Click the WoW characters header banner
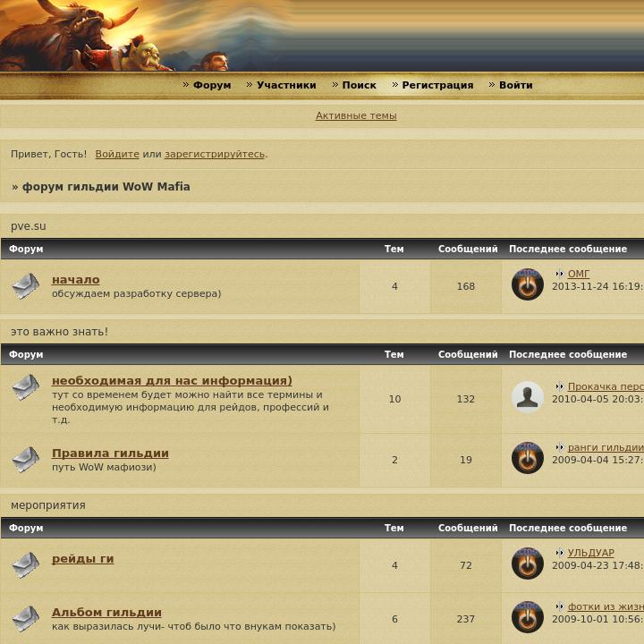 (322, 35)
